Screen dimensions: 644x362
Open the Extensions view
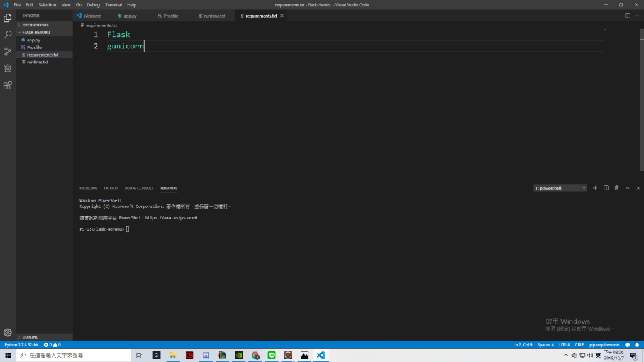pyautogui.click(x=8, y=85)
